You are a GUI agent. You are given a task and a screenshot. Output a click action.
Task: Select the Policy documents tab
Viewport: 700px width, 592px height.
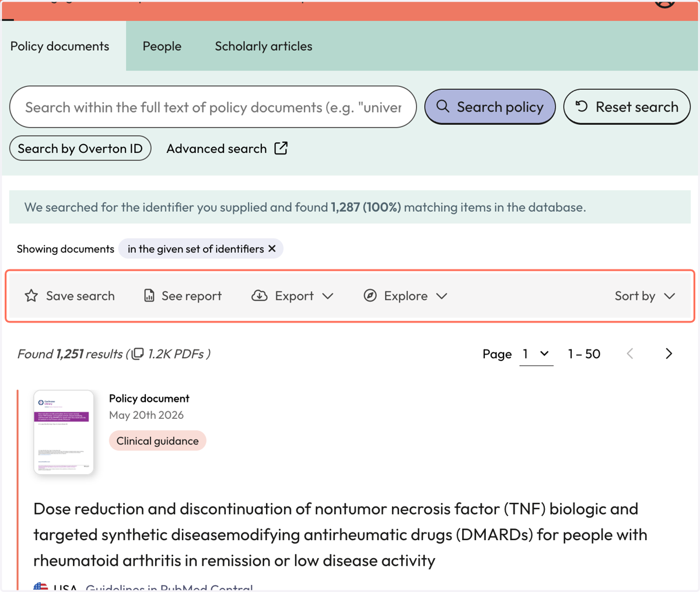coord(60,46)
